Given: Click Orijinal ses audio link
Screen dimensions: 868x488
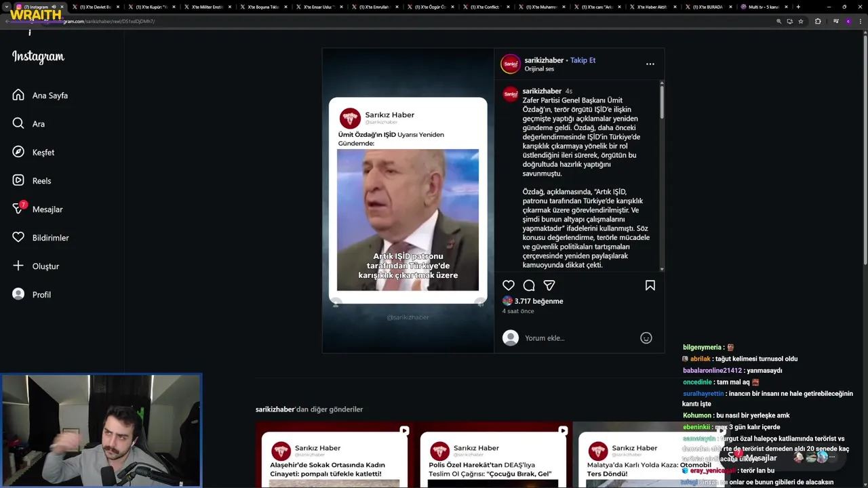Looking at the screenshot, I should coord(539,69).
